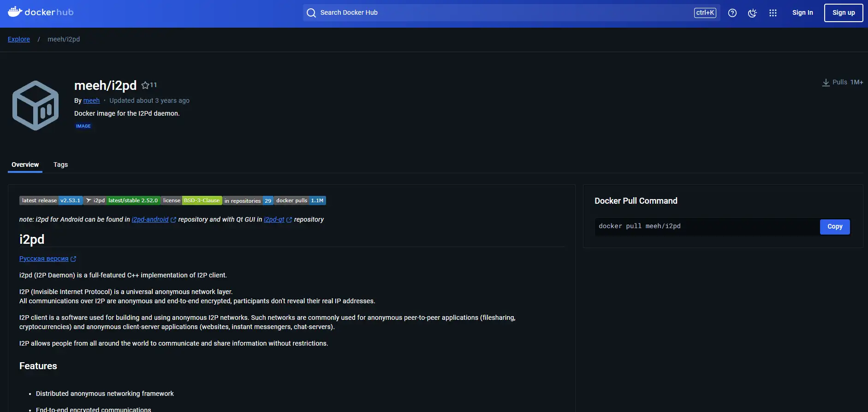Open the help question mark icon

tap(732, 13)
